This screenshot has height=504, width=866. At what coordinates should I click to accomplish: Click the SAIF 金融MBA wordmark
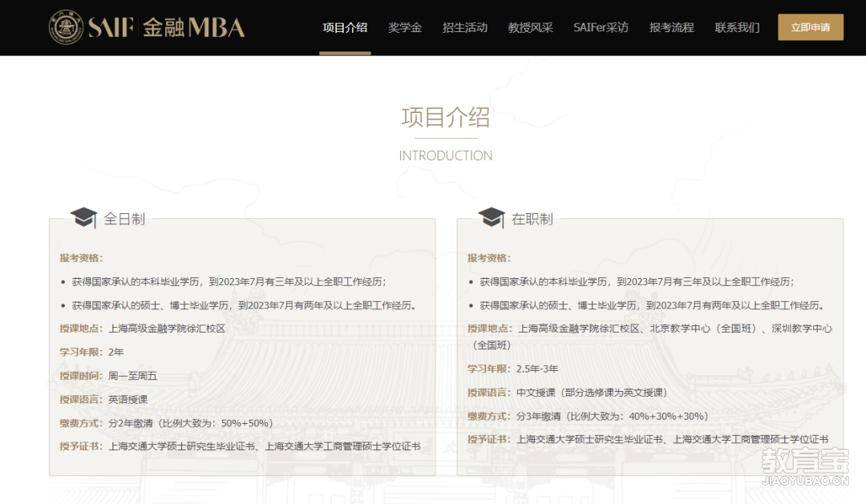click(166, 27)
